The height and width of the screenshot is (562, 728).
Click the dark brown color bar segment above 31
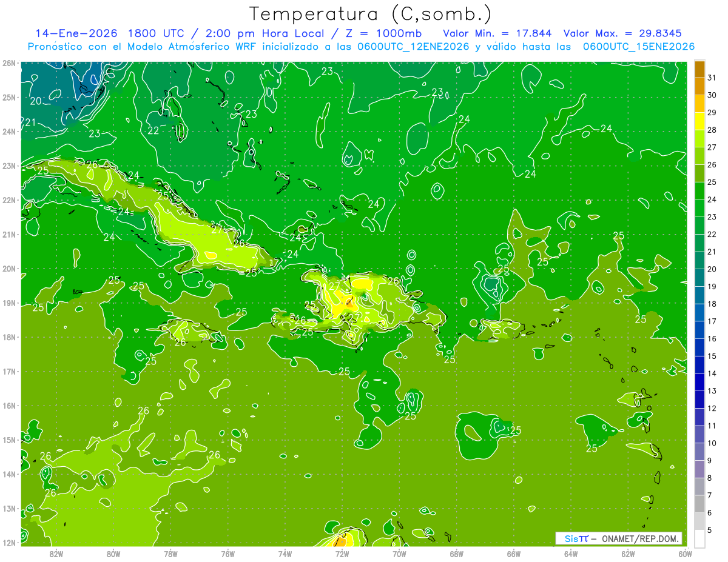(699, 69)
